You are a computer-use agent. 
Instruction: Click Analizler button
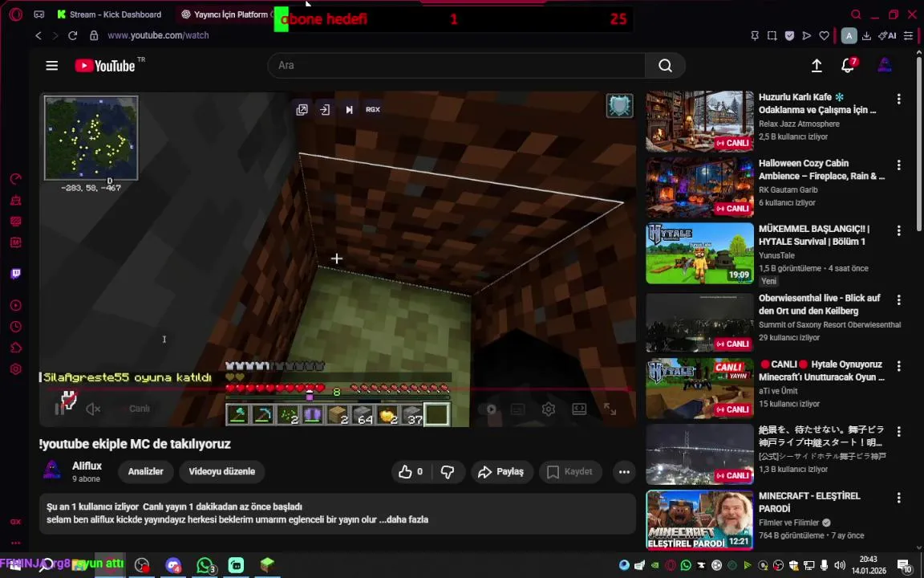coord(145,471)
